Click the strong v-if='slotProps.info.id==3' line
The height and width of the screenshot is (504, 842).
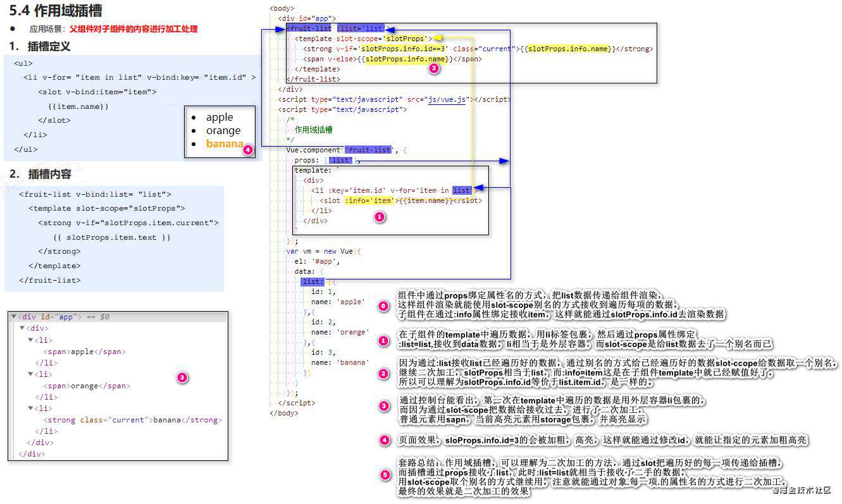click(x=478, y=49)
